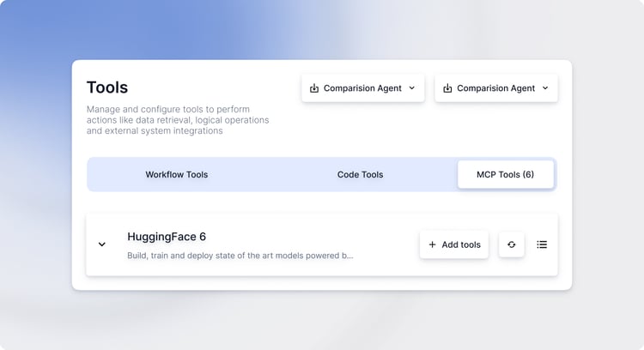Click the plus icon beside Add tools

(432, 244)
